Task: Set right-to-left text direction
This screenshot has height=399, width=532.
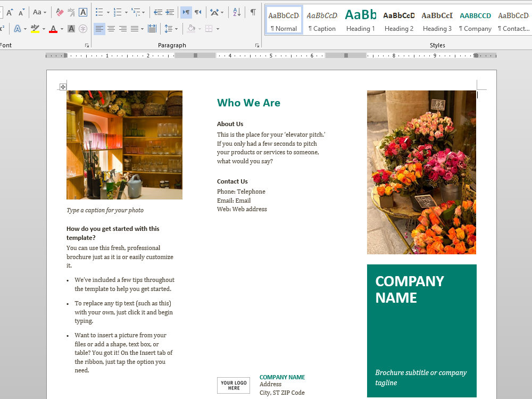Action: pos(198,13)
